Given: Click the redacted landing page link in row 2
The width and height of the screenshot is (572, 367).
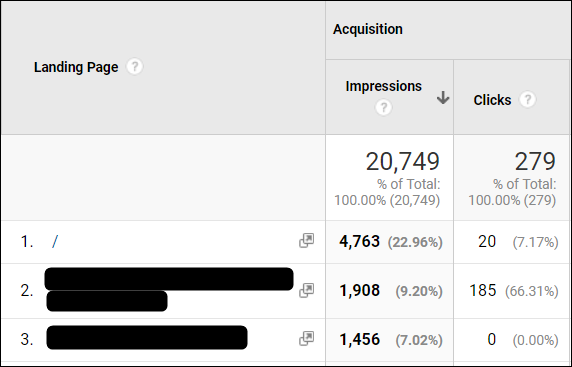Looking at the screenshot, I should click(x=169, y=289).
